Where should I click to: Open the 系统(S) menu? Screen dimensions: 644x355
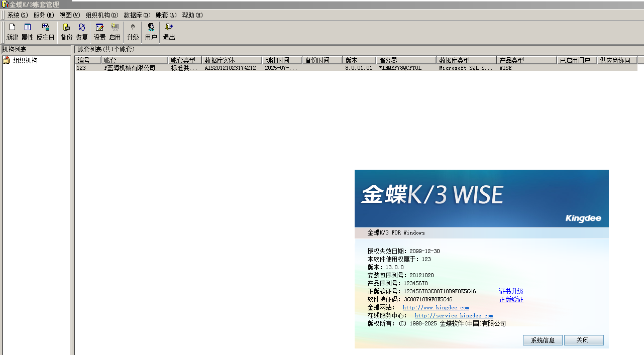(x=18, y=15)
